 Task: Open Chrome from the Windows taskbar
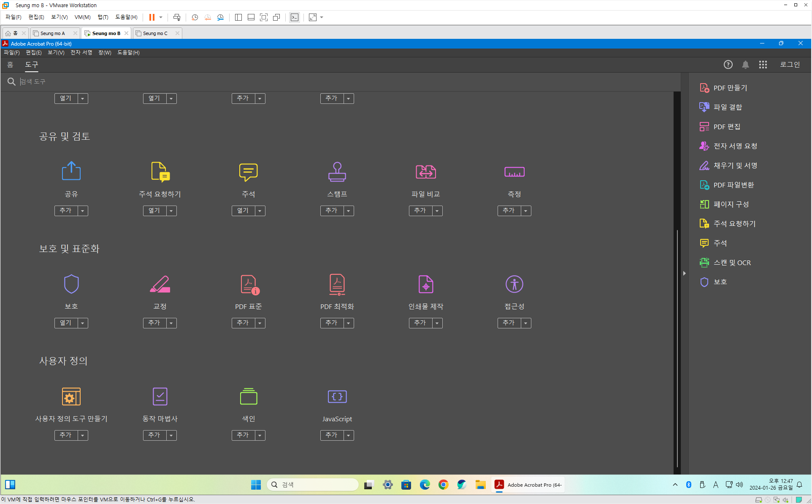tap(443, 485)
